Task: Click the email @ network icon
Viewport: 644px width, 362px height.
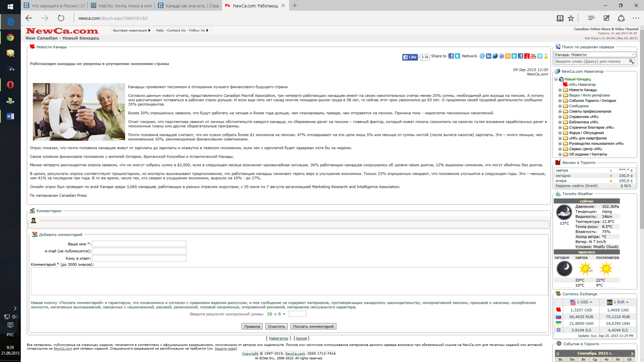Action: 482,56
